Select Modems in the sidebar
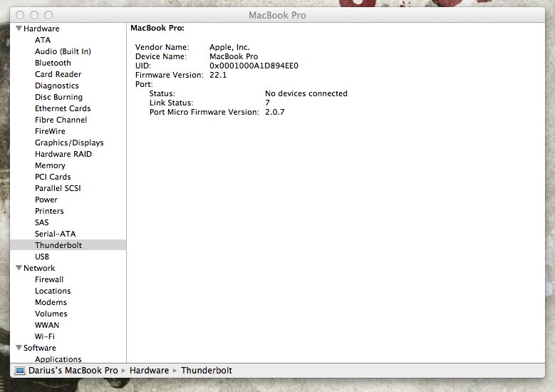The width and height of the screenshot is (555, 392). (51, 302)
